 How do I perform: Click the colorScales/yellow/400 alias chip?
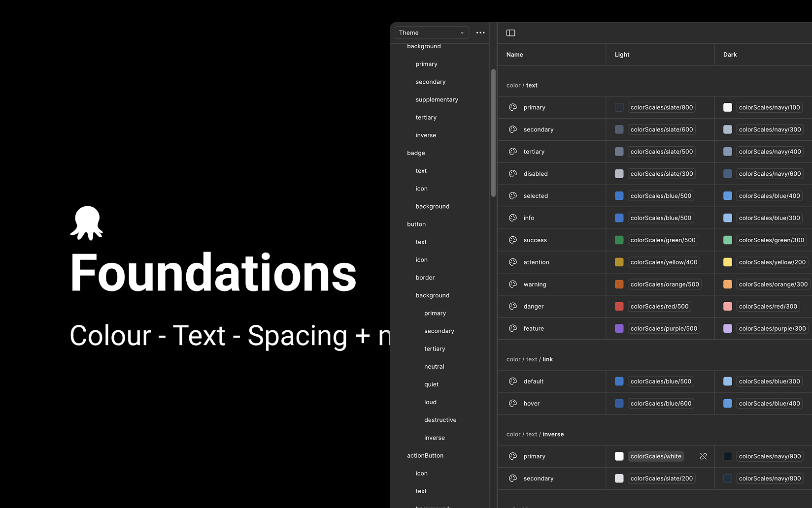[x=664, y=262]
